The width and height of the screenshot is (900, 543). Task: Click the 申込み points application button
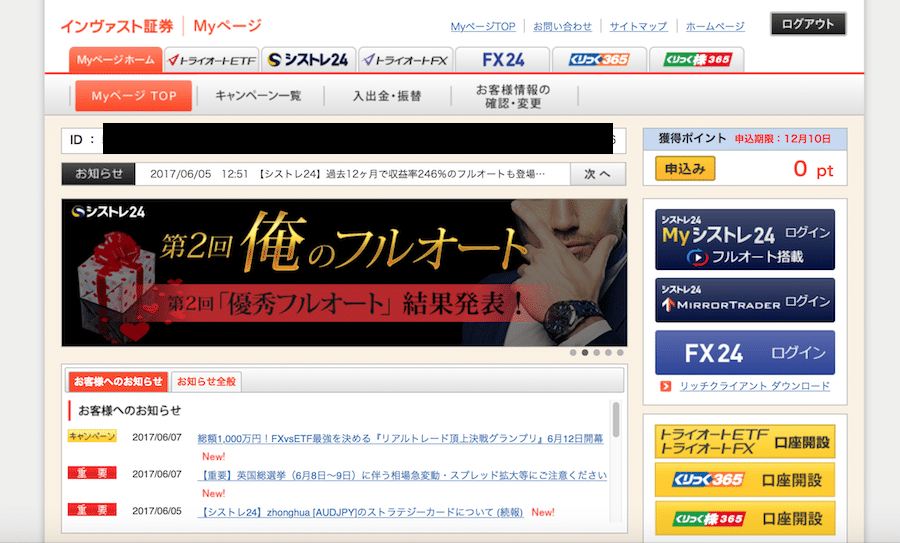pos(685,169)
